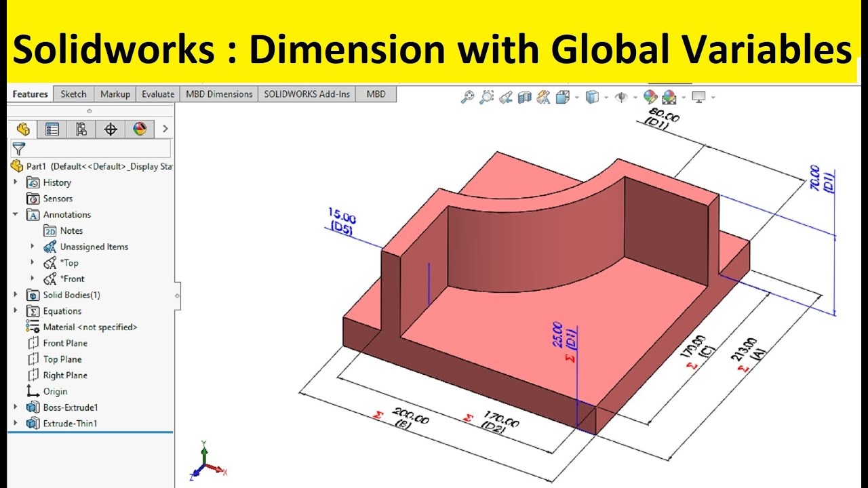Open the DimXpertManager crosshair tab
The width and height of the screenshot is (868, 488).
click(111, 129)
